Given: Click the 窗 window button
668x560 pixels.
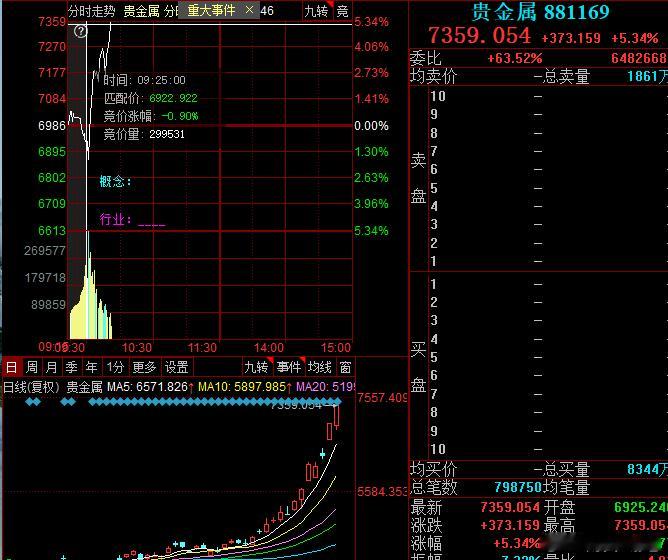Looking at the screenshot, I should pyautogui.click(x=346, y=367).
